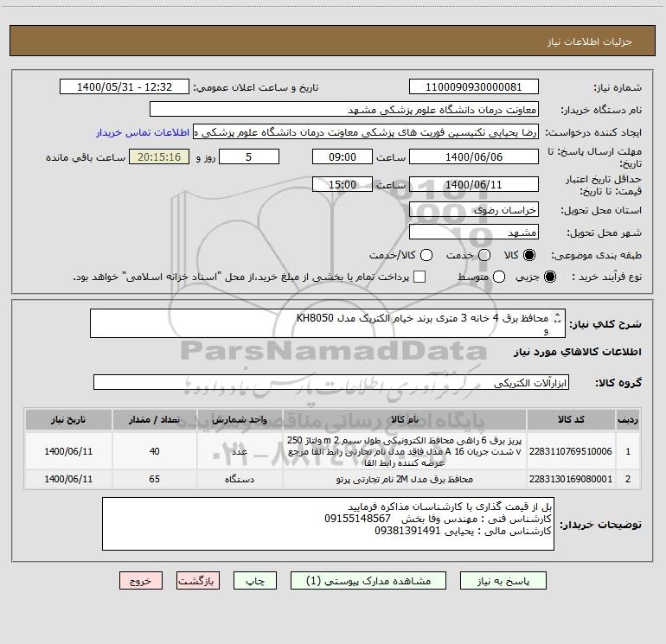The height and width of the screenshot is (644, 666).
Task: Select the جزیی purchase type radio
Action: (549, 277)
